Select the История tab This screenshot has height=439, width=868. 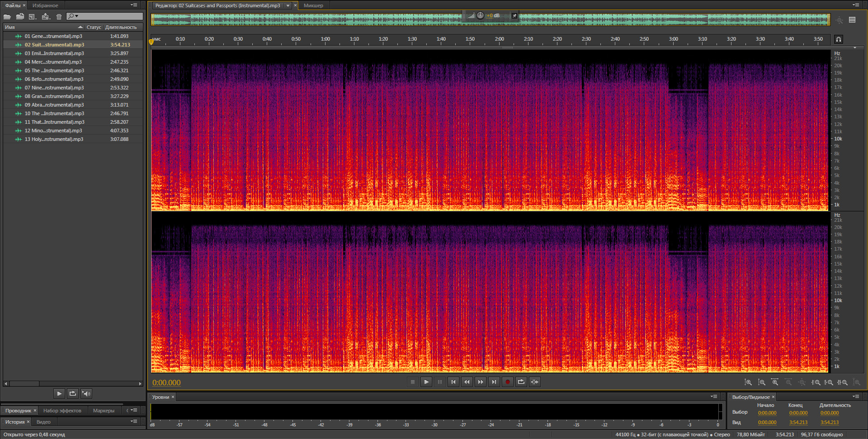coord(15,422)
